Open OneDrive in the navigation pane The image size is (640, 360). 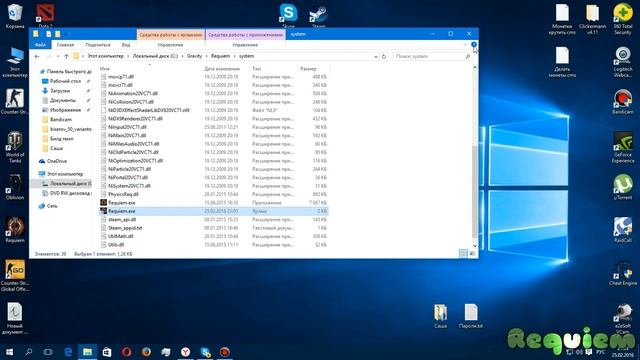(57, 161)
